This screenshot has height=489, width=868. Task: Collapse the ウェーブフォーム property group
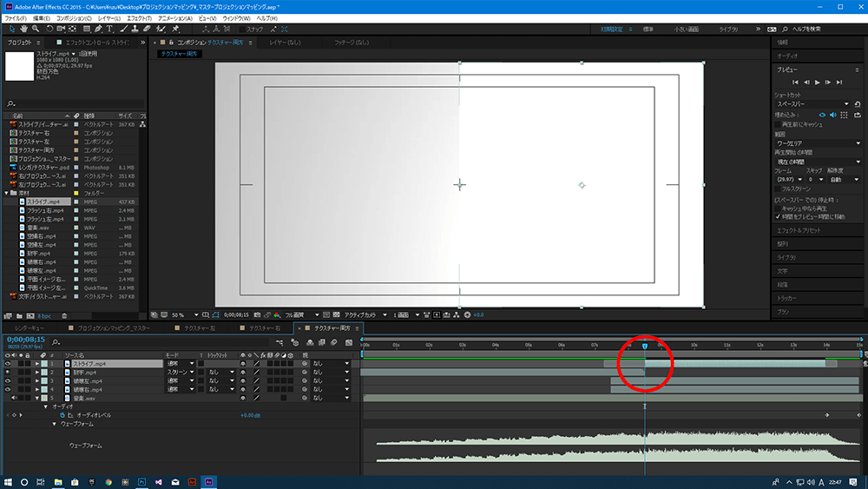[x=55, y=424]
